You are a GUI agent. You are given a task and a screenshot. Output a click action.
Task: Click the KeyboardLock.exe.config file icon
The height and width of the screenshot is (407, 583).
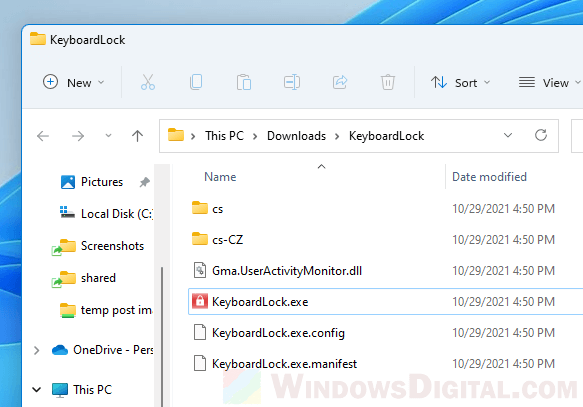(200, 332)
